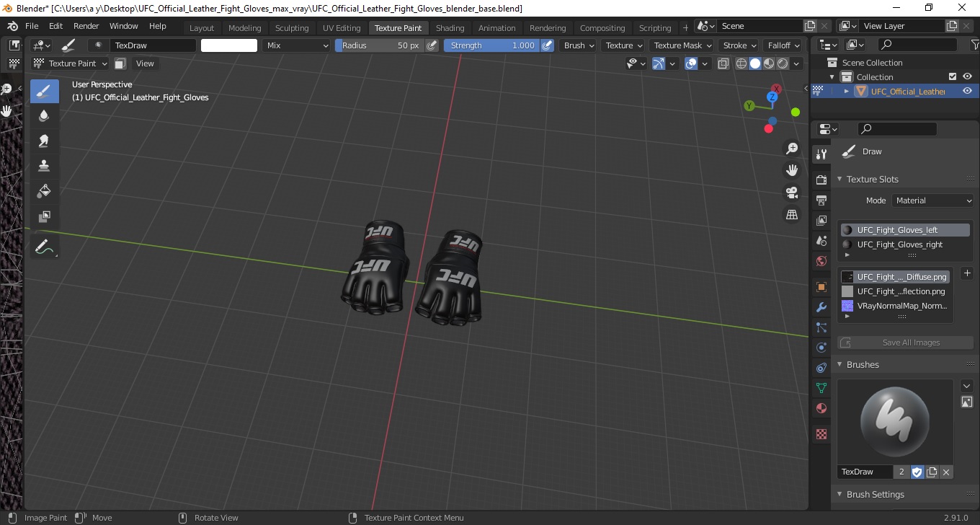Open the Texture Paint mode selector
The height and width of the screenshot is (525, 980).
click(x=70, y=63)
